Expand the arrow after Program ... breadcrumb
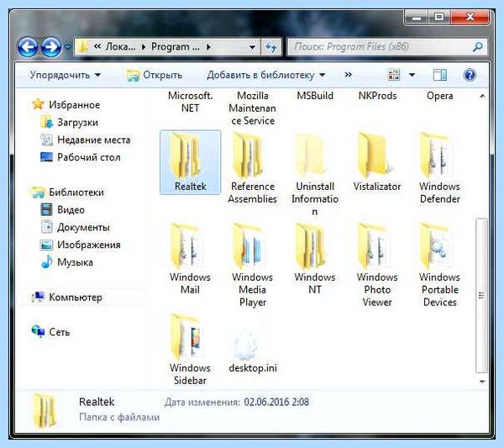The width and height of the screenshot is (504, 448). 208,47
